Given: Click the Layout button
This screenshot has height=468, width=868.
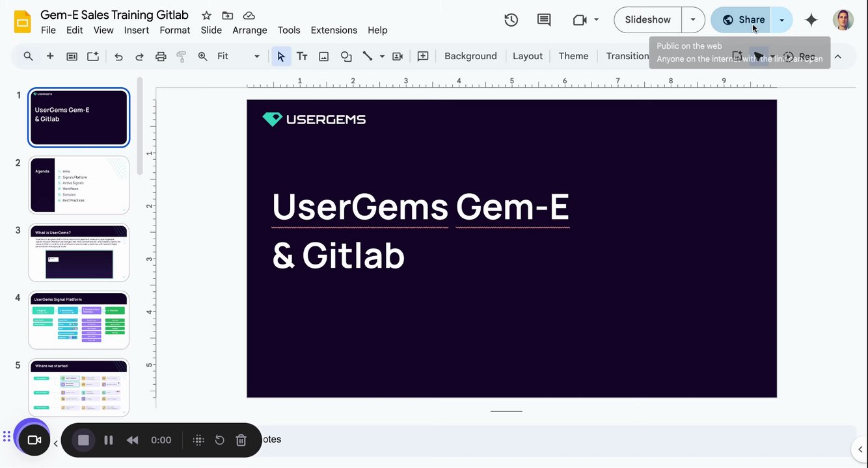Looking at the screenshot, I should tap(528, 57).
